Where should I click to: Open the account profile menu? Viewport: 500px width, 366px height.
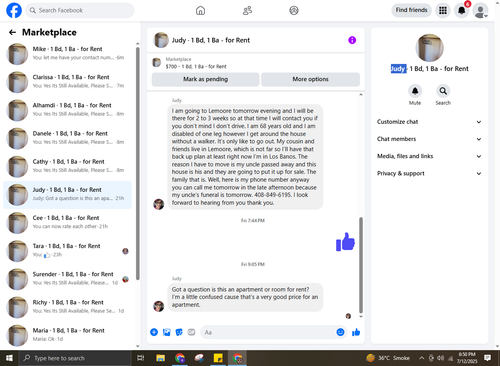coord(481,11)
